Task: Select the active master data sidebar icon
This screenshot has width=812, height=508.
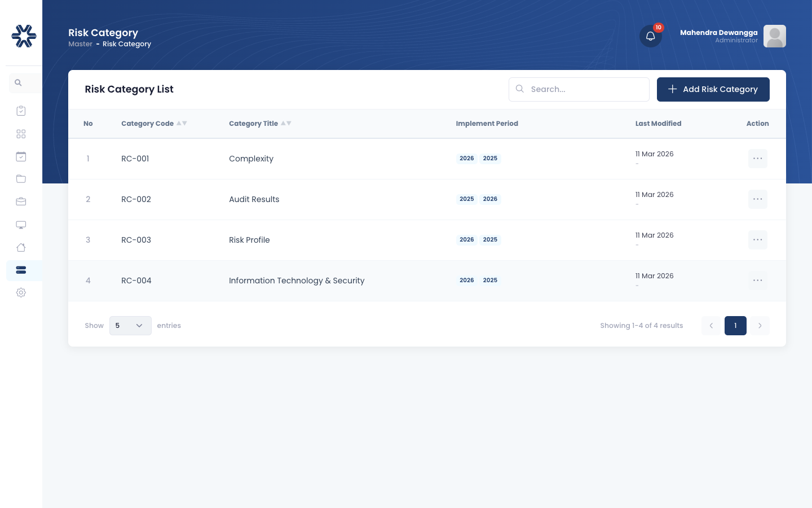Action: coord(21,270)
